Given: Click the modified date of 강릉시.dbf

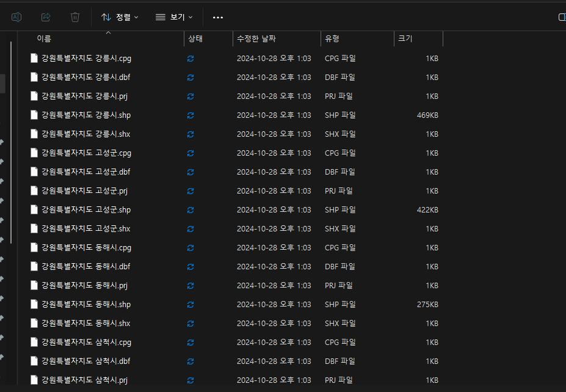Looking at the screenshot, I should click(x=274, y=78).
